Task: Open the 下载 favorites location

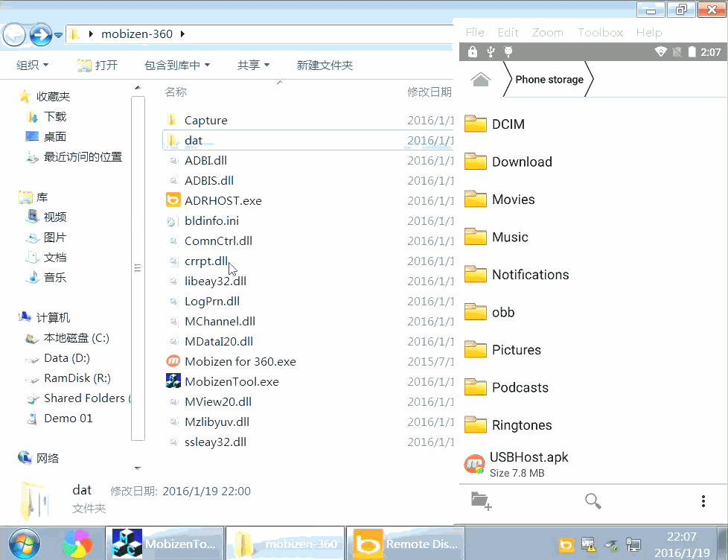Action: coord(55,117)
